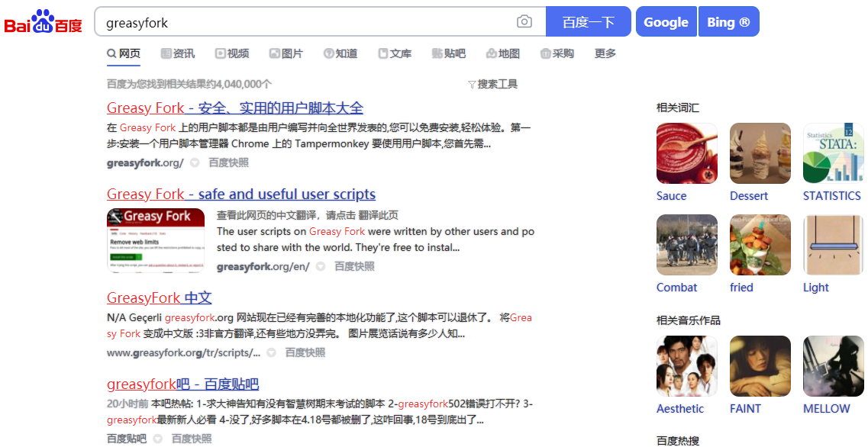Open the 知道 tab
The height and width of the screenshot is (447, 868).
(x=340, y=53)
